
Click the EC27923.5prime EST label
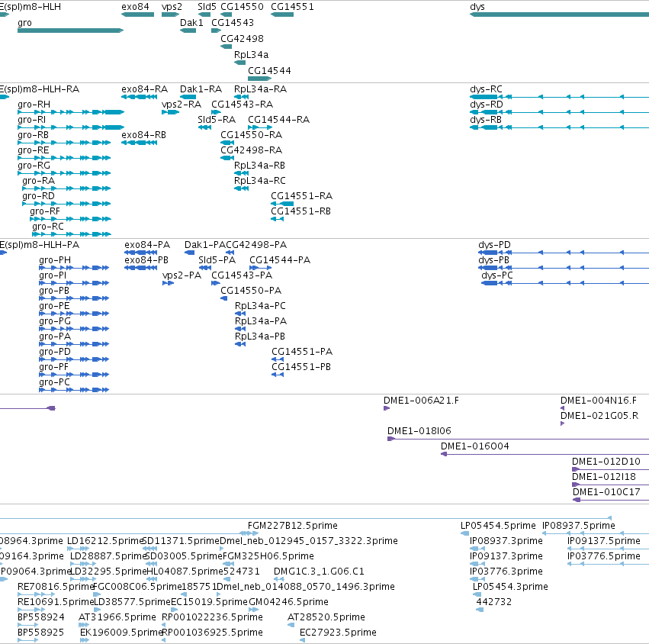(x=338, y=633)
